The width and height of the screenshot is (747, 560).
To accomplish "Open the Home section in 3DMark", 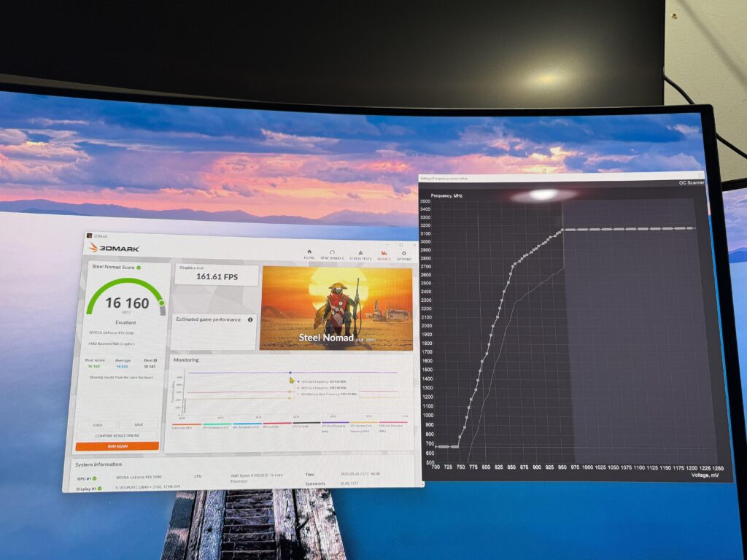I will click(x=309, y=254).
